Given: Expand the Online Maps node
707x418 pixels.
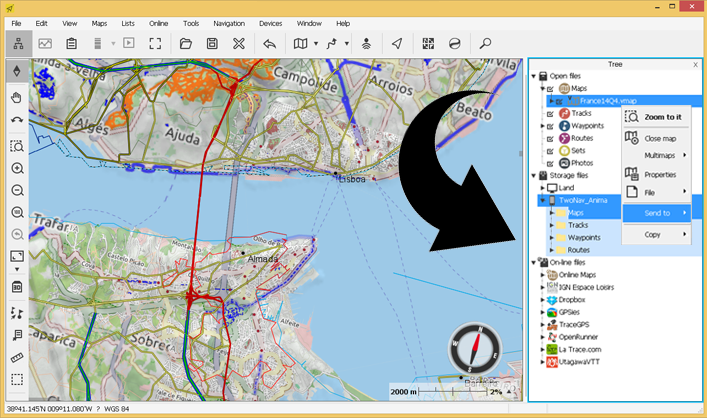Looking at the screenshot, I should 543,275.
